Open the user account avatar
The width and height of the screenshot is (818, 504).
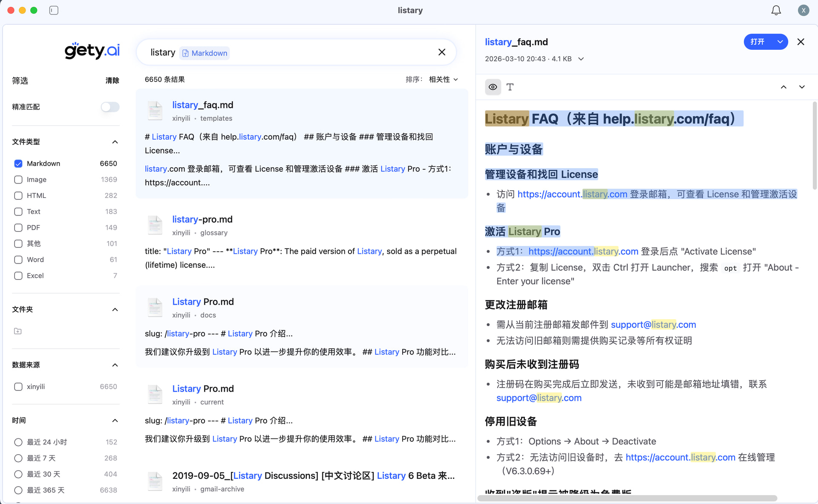(803, 10)
